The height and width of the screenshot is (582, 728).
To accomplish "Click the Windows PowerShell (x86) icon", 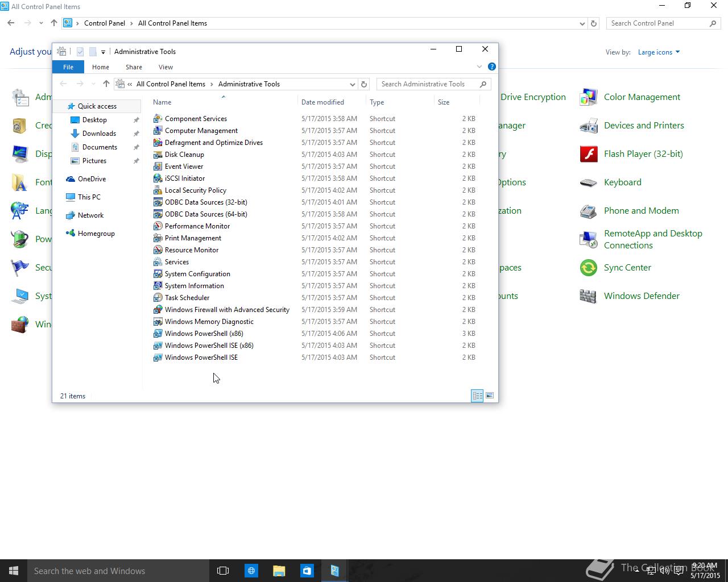I will [158, 334].
